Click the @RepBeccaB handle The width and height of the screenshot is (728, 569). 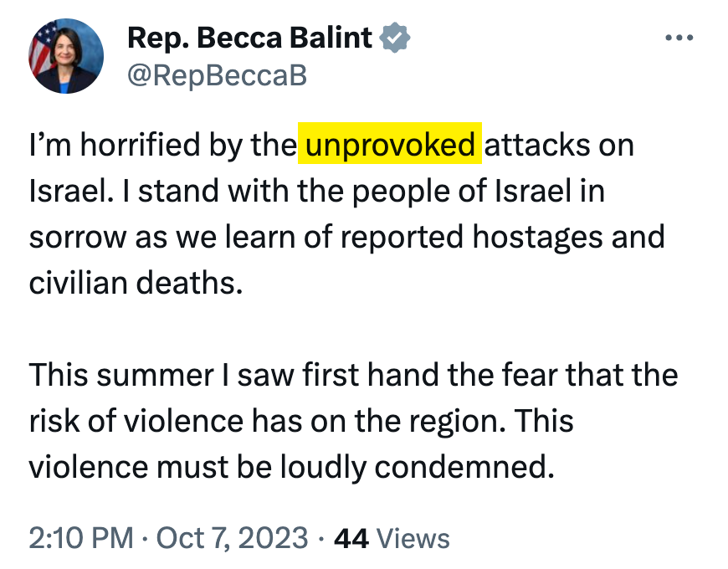217,76
